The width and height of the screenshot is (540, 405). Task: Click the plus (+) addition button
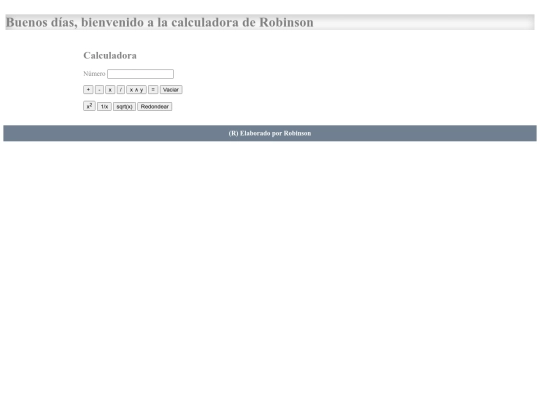point(88,90)
